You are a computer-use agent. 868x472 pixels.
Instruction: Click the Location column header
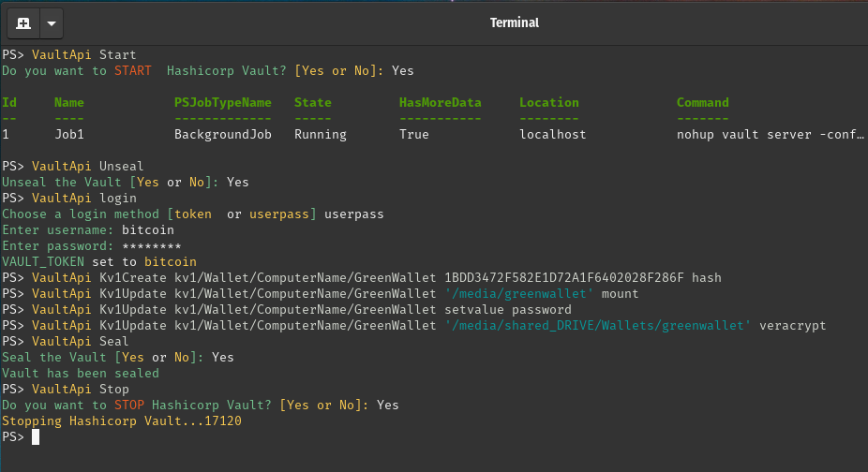(548, 103)
